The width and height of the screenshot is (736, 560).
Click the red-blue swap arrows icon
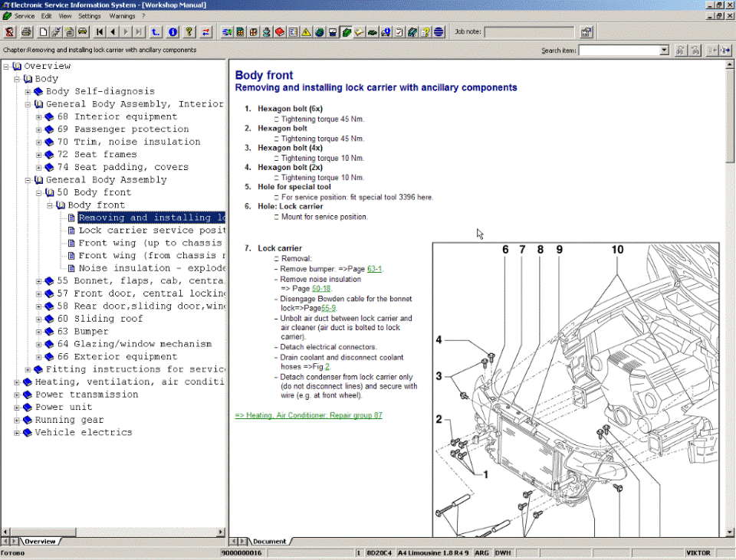point(205,32)
